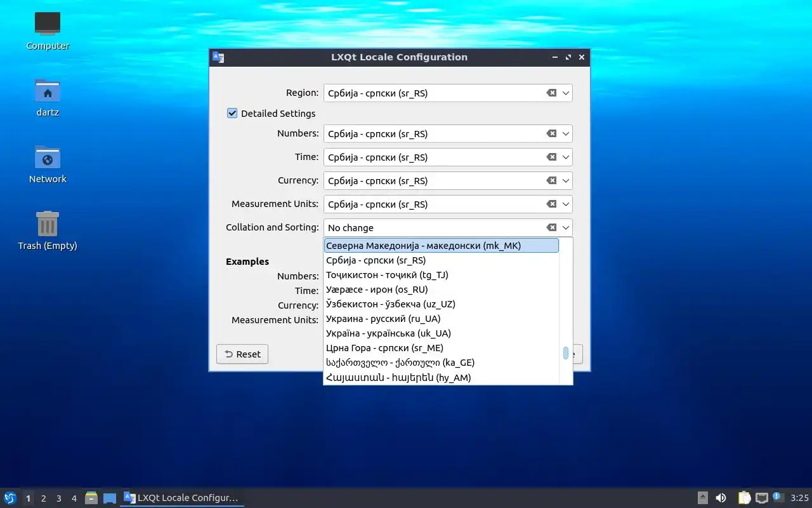
Task: Clear the Time locale field
Action: (x=551, y=157)
